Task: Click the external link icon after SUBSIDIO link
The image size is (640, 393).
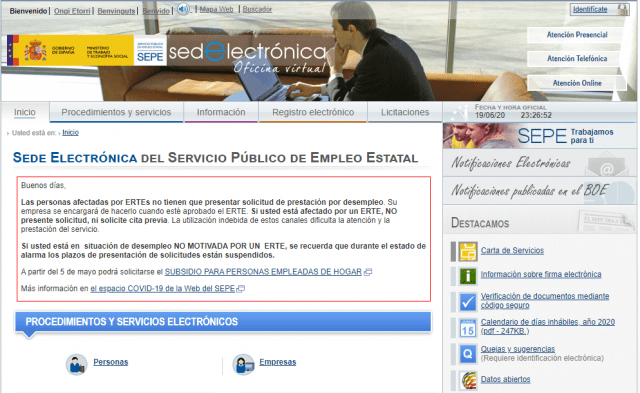Action: tap(368, 272)
